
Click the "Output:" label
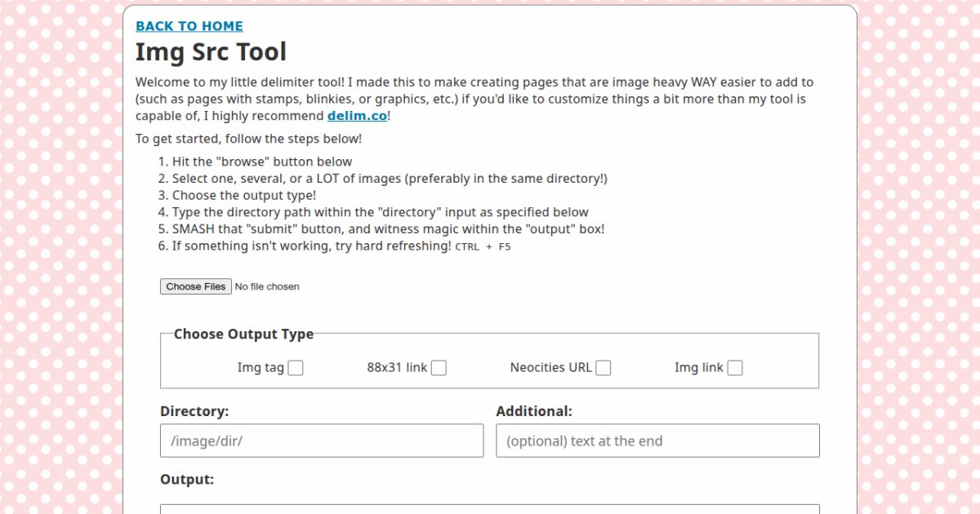187,480
